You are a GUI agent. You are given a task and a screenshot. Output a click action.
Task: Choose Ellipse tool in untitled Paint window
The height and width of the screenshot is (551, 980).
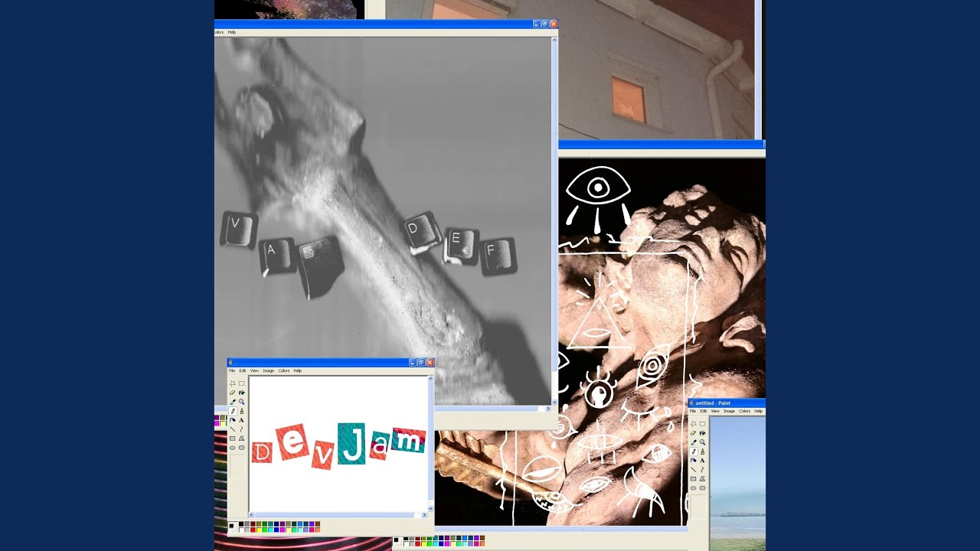[x=694, y=488]
